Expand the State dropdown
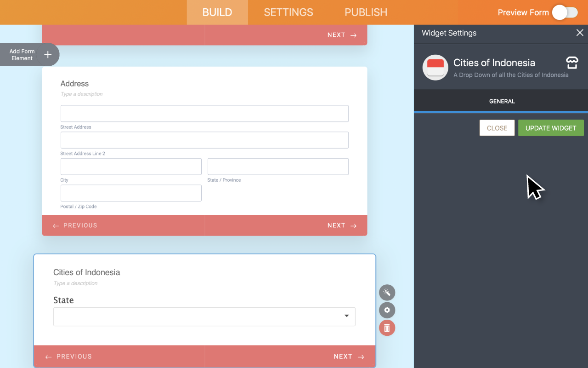 tap(204, 316)
